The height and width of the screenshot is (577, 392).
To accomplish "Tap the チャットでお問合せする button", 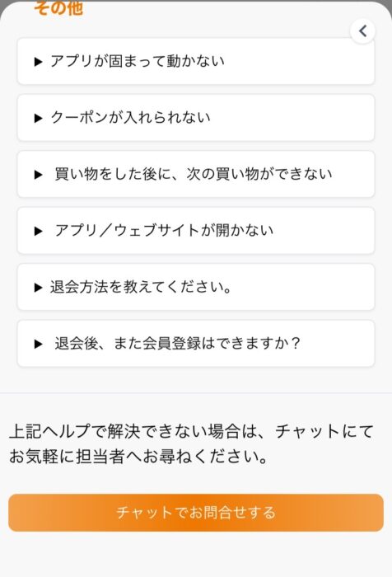I will [196, 513].
